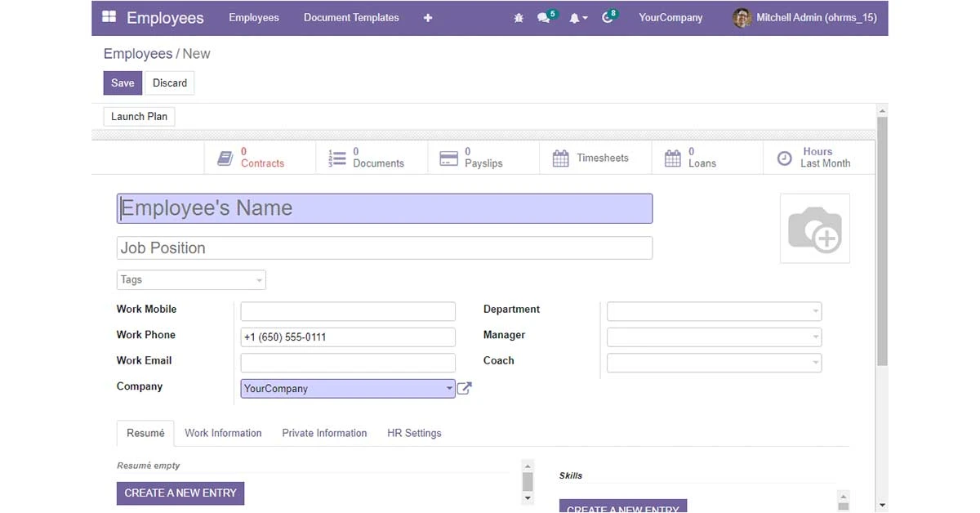The width and height of the screenshot is (980, 513).
Task: Open YourCompany record via external link icon
Action: pyautogui.click(x=464, y=388)
